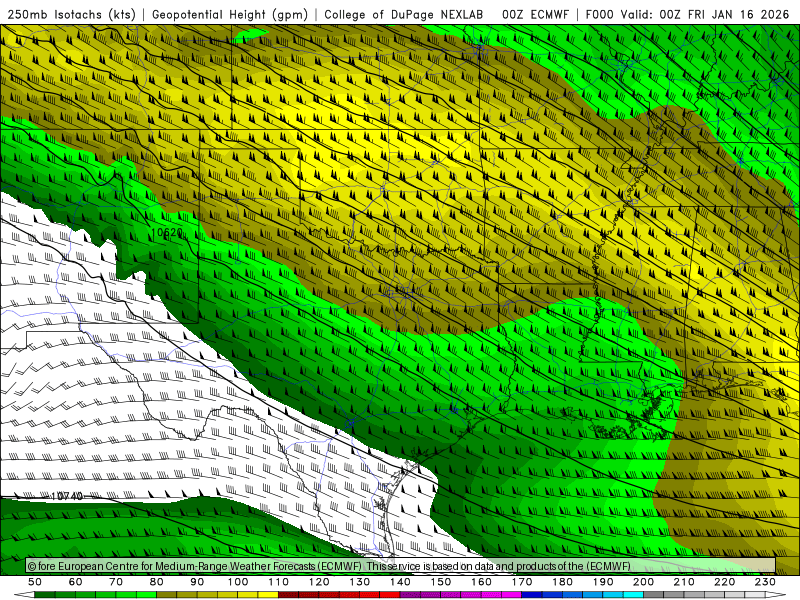This screenshot has width=800, height=600.
Task: Click the '00Z ECMWF' model run label
Action: (535, 15)
